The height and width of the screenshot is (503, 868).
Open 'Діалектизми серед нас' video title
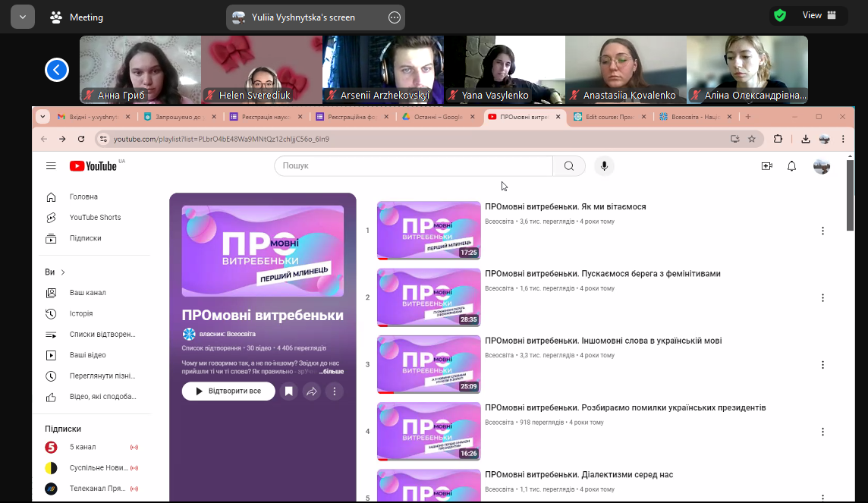(579, 475)
